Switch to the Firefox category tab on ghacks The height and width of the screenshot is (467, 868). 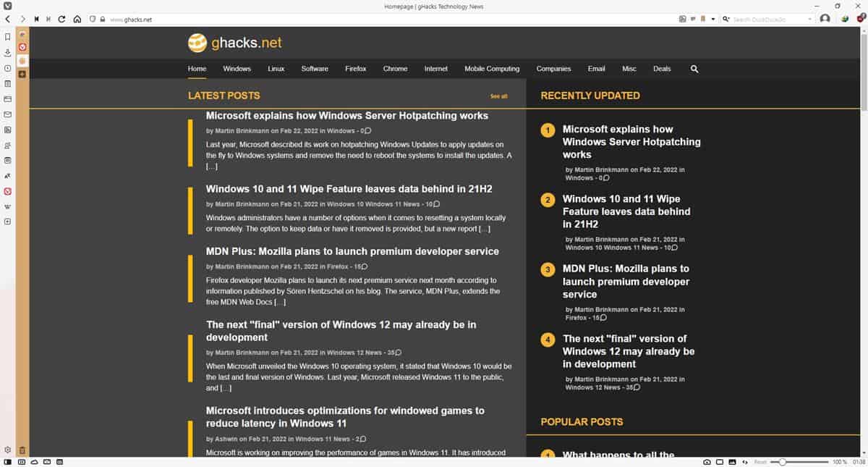355,69
